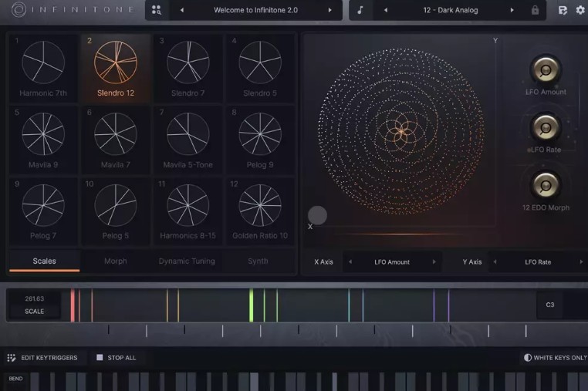Open the 12 - Dark Analog sound name
Viewport: 588px width, 391px height.
pos(451,10)
